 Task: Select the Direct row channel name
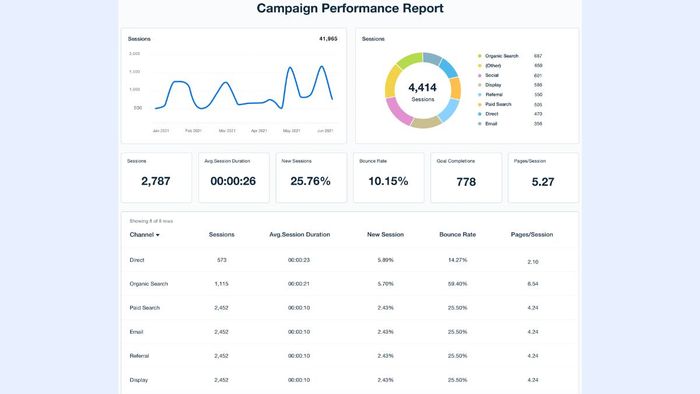[137, 260]
